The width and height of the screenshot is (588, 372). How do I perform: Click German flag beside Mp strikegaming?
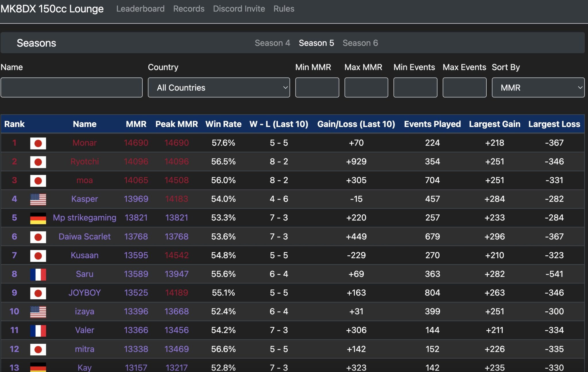coord(38,218)
